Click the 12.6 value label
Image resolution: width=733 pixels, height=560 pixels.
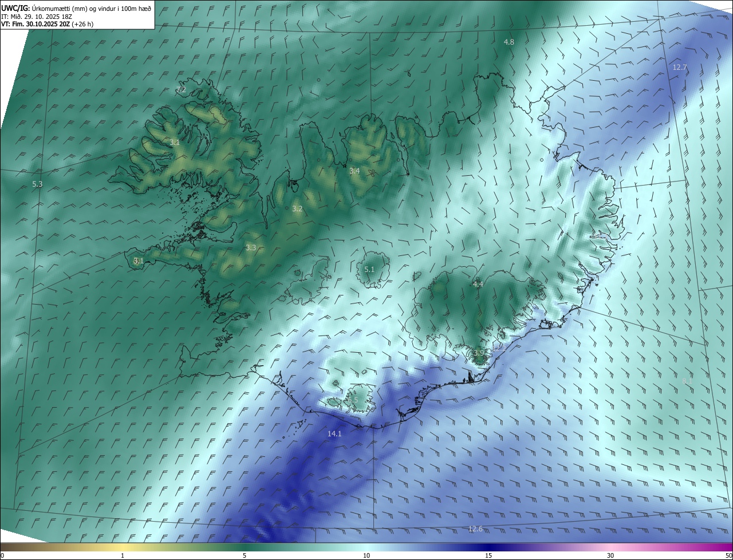[x=475, y=529]
